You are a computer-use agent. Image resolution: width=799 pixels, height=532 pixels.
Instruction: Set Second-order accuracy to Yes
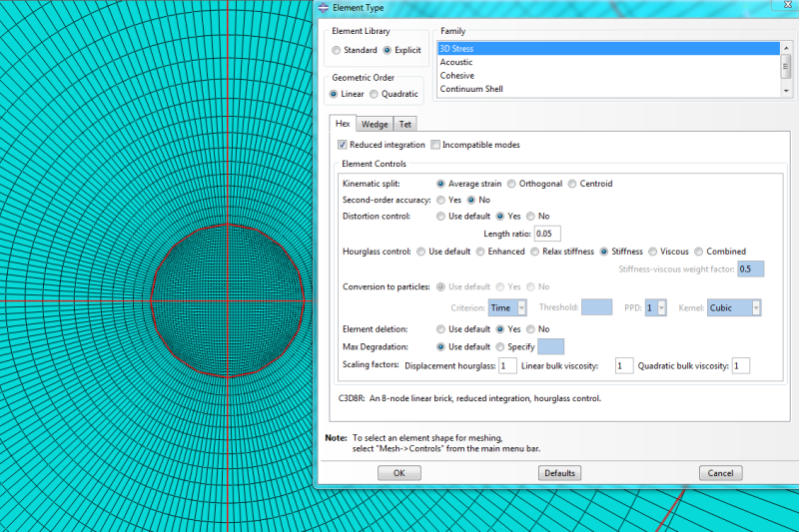440,200
